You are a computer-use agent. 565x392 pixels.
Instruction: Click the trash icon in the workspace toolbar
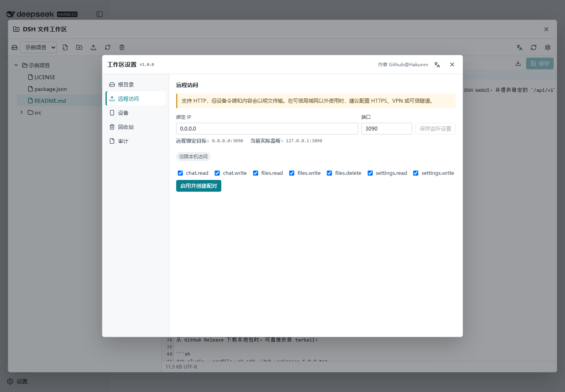click(x=122, y=47)
